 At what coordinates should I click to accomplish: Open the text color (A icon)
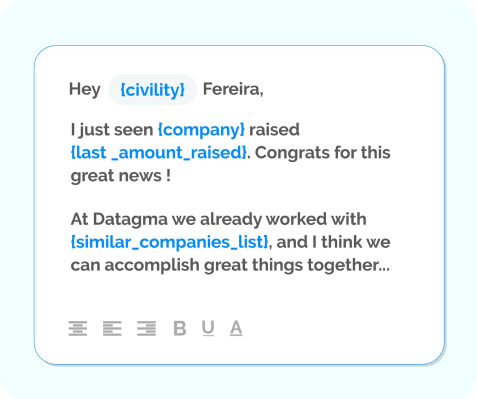pyautogui.click(x=236, y=328)
